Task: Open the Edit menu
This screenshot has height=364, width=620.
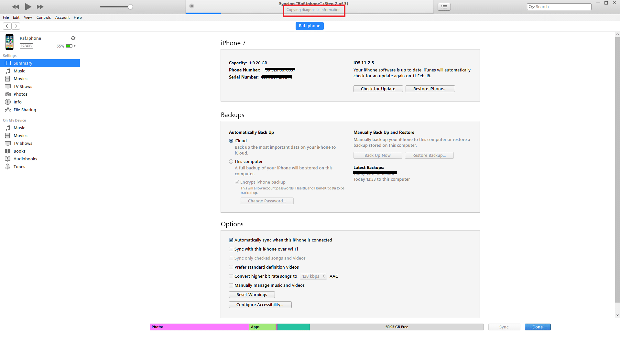Action: tap(16, 17)
